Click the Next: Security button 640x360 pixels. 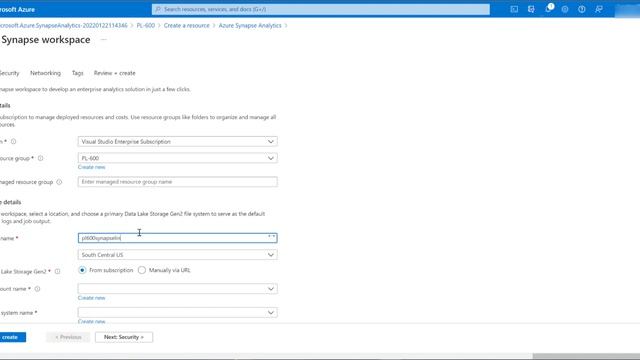(124, 337)
